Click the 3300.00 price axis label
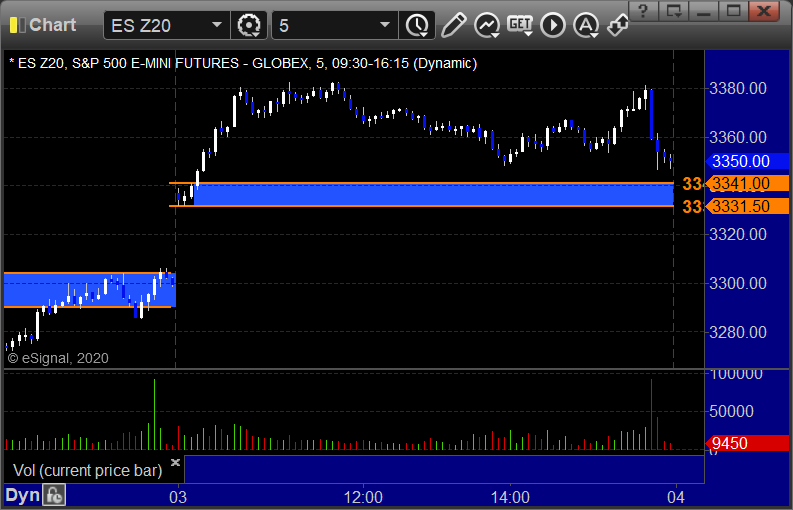Viewport: 793px width, 510px height. click(x=738, y=283)
